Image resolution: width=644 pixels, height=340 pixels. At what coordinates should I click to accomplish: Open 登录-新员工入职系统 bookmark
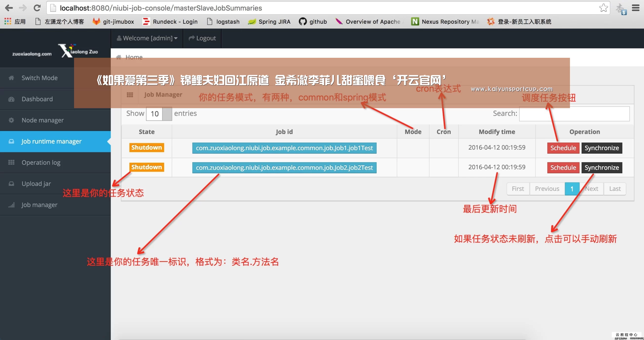pyautogui.click(x=519, y=21)
